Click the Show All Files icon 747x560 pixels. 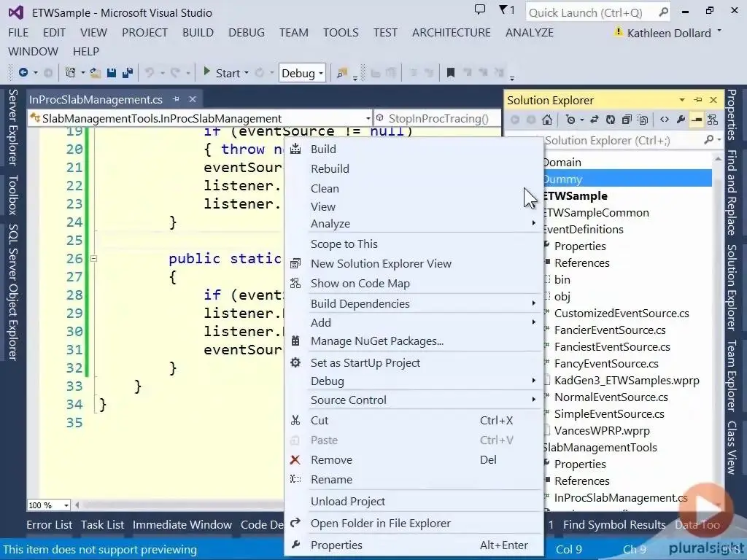pyautogui.click(x=643, y=120)
